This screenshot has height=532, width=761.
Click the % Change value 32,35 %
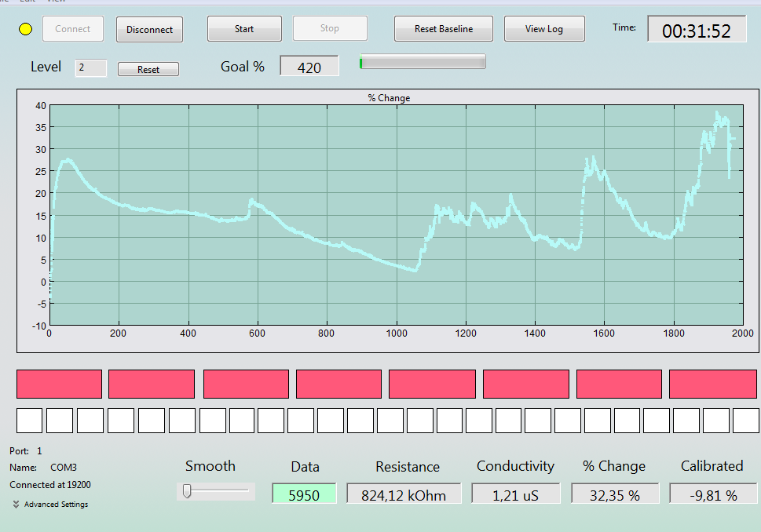pyautogui.click(x=614, y=494)
